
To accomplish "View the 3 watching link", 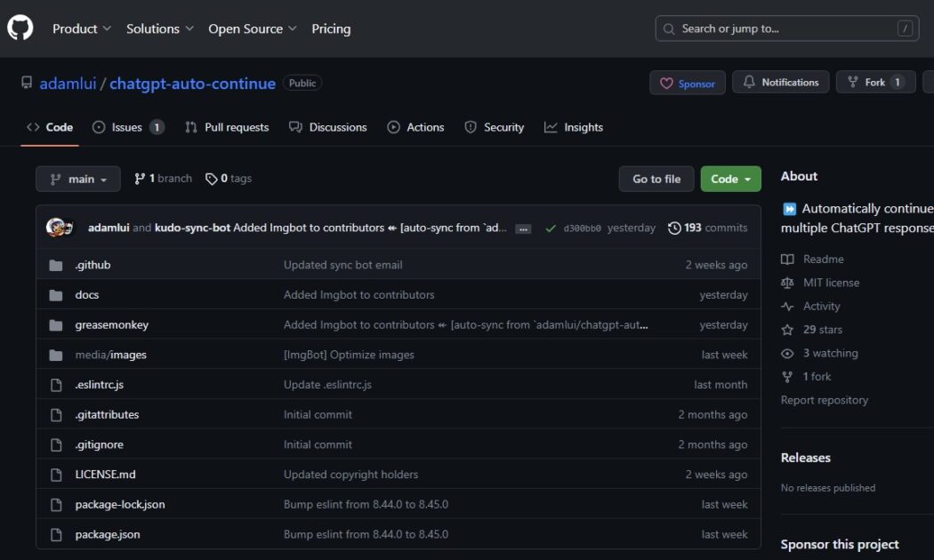I will point(819,353).
